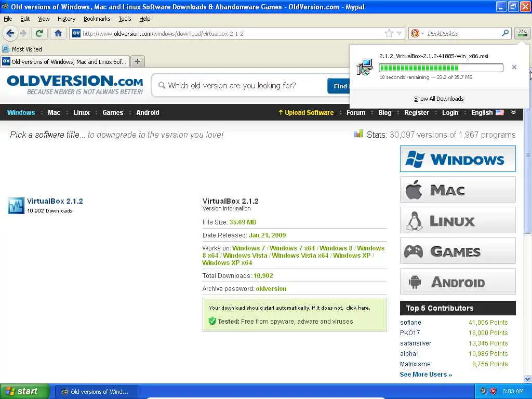Image resolution: width=532 pixels, height=399 pixels.
Task: Open the Most Visited bookmarks folder
Action: tap(22, 49)
